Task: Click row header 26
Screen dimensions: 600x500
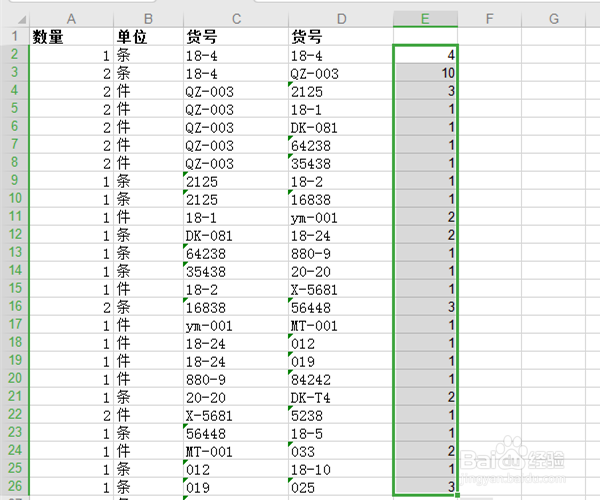Action: (15, 486)
